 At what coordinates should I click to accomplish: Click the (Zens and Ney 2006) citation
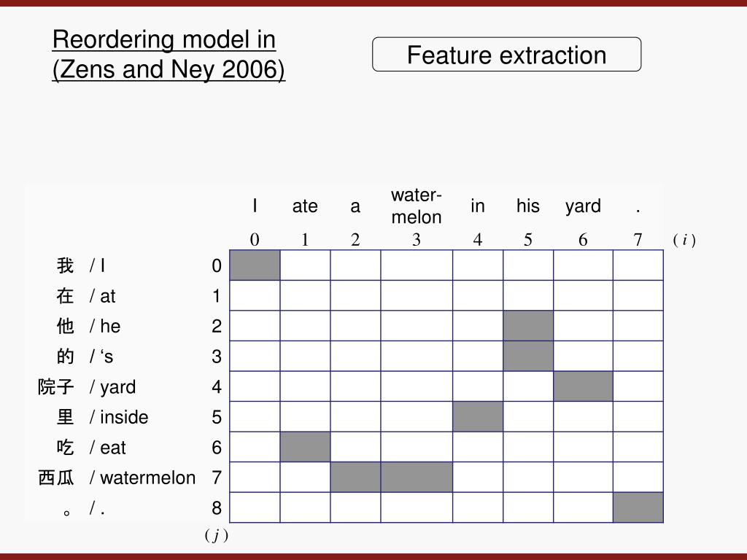[x=169, y=69]
